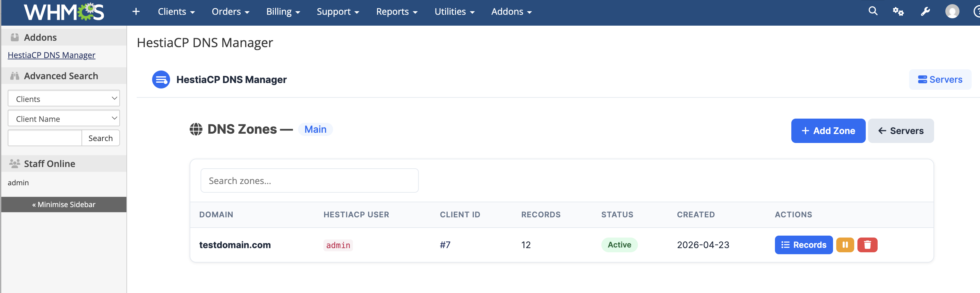Viewport: 980px width, 293px height.
Task: Click the Search zones input field
Action: (x=309, y=180)
